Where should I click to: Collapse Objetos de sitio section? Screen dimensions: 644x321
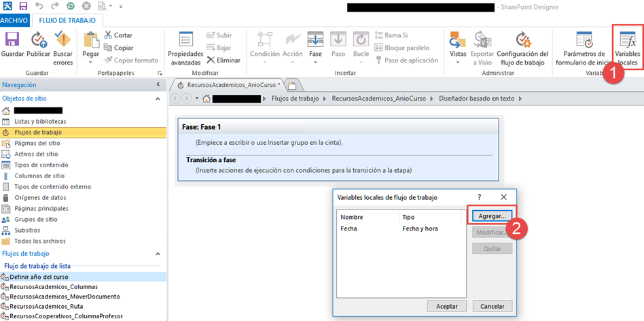tap(158, 99)
